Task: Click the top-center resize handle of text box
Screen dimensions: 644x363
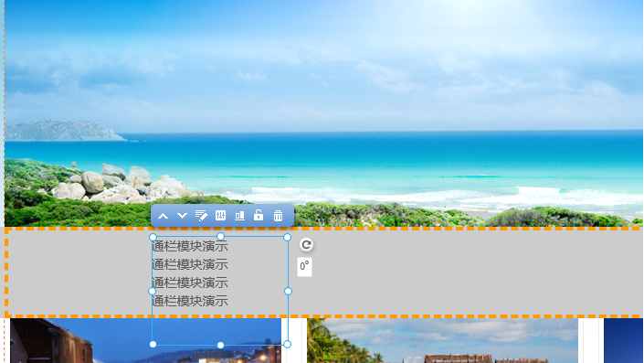Action: (x=220, y=236)
